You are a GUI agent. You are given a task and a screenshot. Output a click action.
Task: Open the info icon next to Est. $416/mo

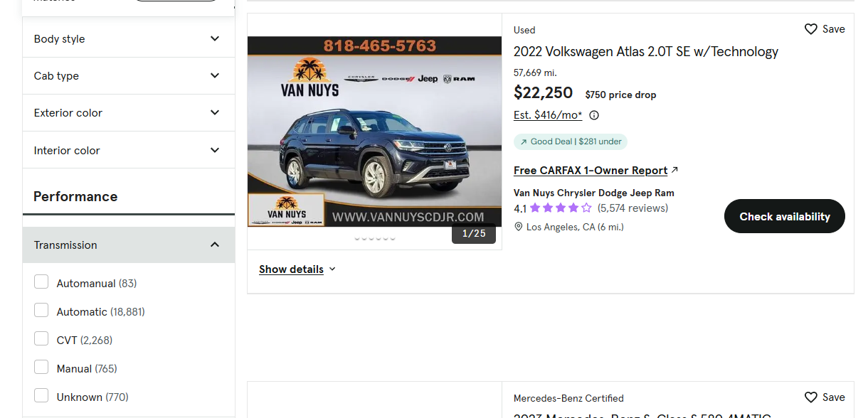point(594,115)
